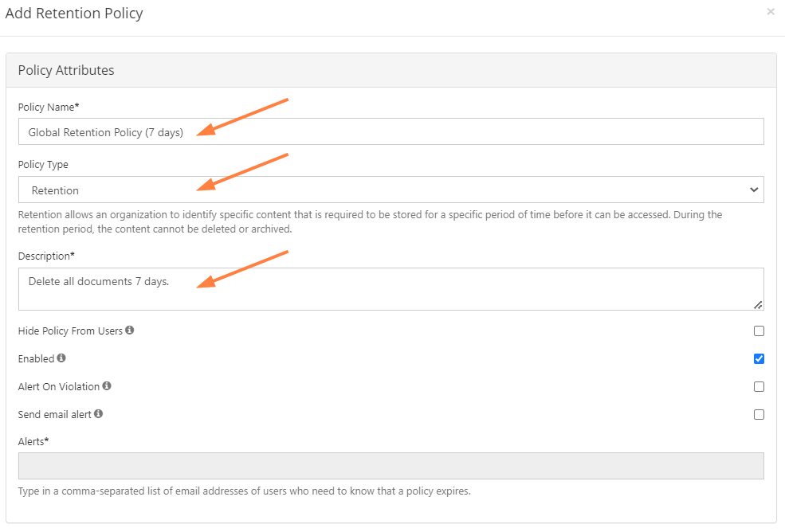Uncheck the Enabled checkbox
The image size is (785, 532).
tap(759, 358)
